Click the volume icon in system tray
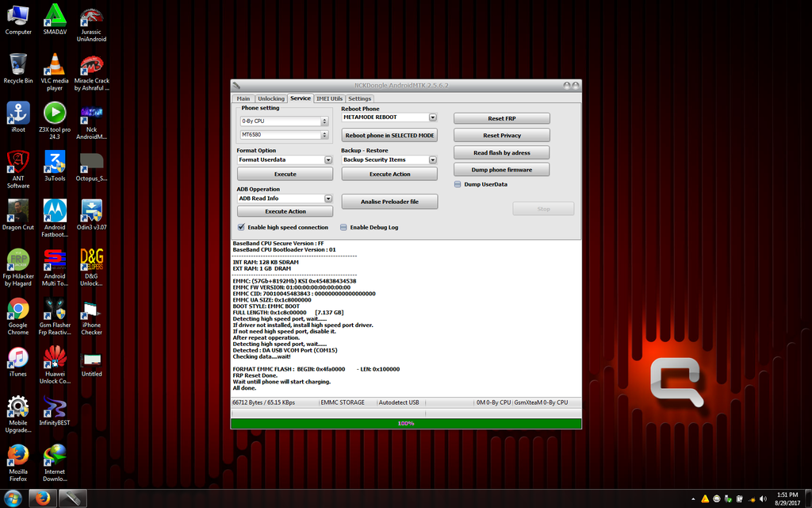 (763, 499)
